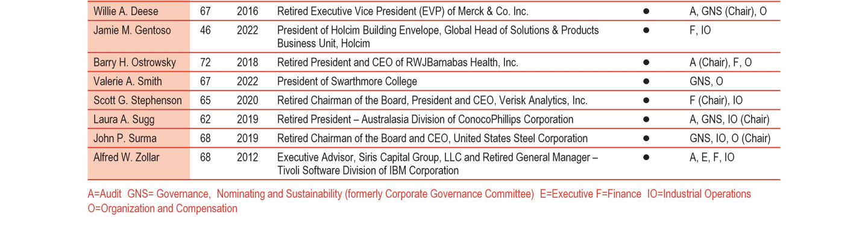Click the President of Swarthmore College text
Screen dimensions: 868x226
tap(347, 81)
